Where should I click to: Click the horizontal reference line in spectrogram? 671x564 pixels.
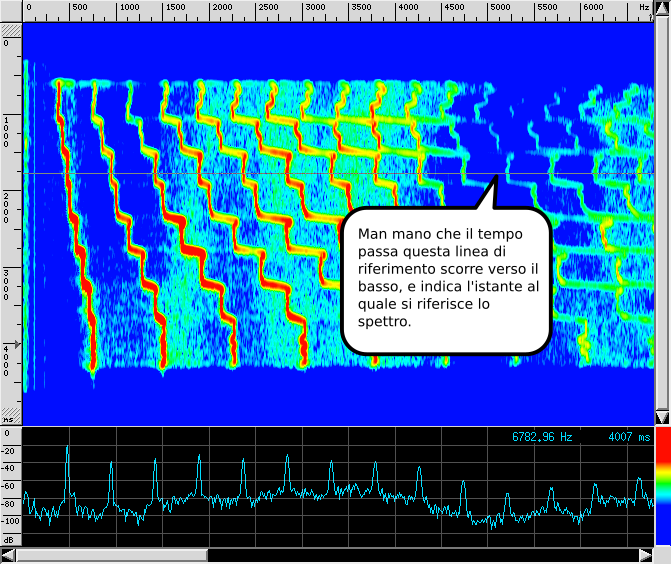[250, 173]
